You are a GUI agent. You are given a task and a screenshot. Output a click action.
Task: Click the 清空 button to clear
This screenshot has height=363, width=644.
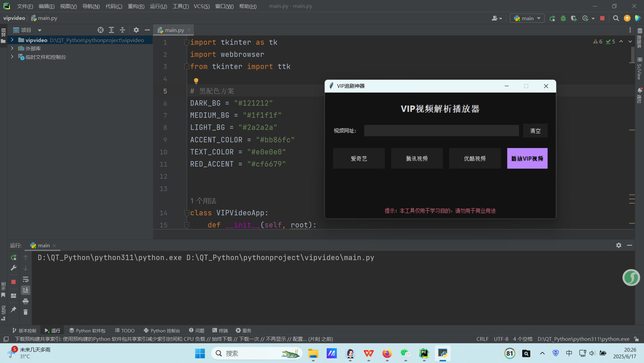click(535, 131)
